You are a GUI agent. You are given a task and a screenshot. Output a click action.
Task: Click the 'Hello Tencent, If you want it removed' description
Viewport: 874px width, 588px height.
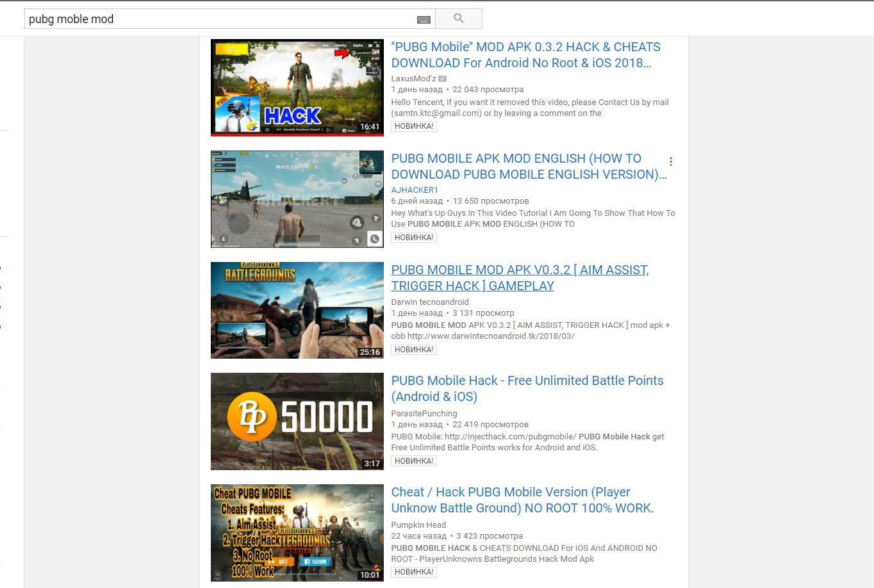[530, 108]
